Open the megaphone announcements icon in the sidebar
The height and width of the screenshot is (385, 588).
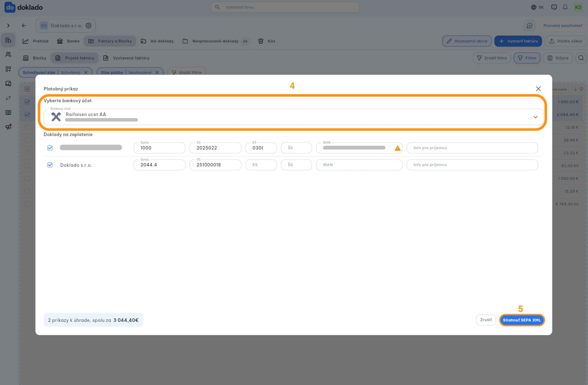pos(8,127)
